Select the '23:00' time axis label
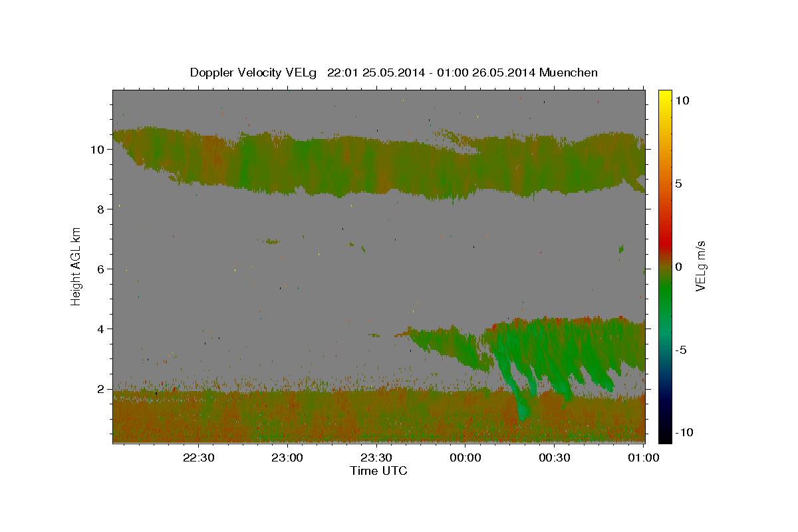The image size is (798, 532). tap(287, 458)
